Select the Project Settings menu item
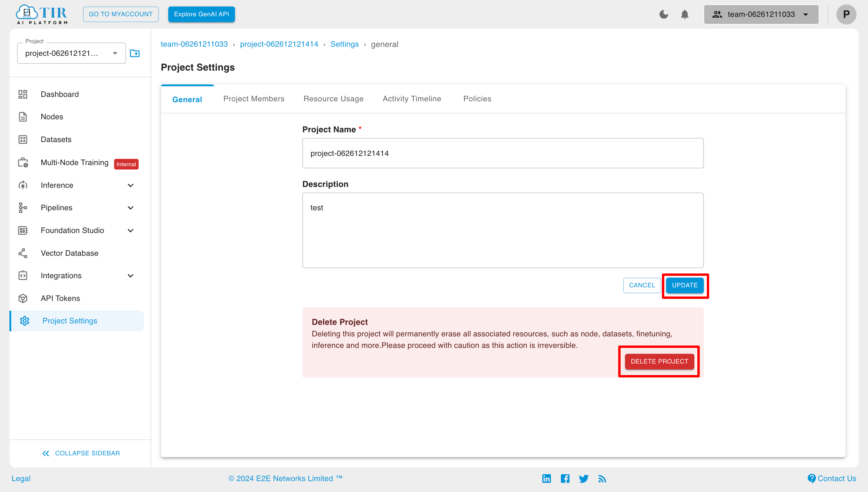This screenshot has height=492, width=868. (77, 321)
